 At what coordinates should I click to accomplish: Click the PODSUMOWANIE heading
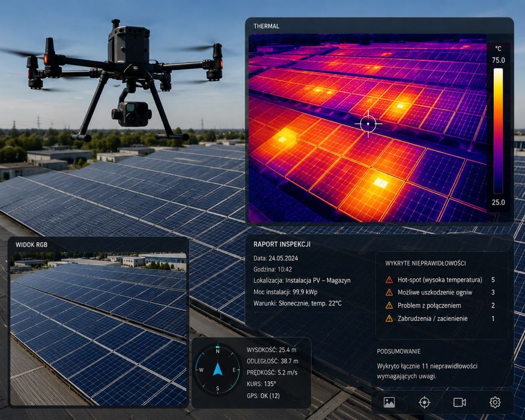(399, 352)
